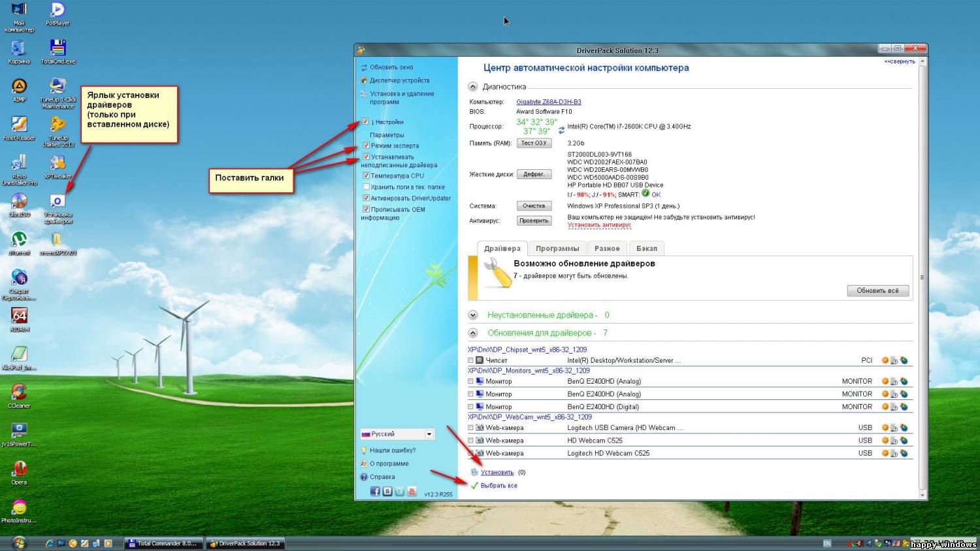Open AIMP desktop icon
Screen dimensions: 980x551
pos(19,90)
